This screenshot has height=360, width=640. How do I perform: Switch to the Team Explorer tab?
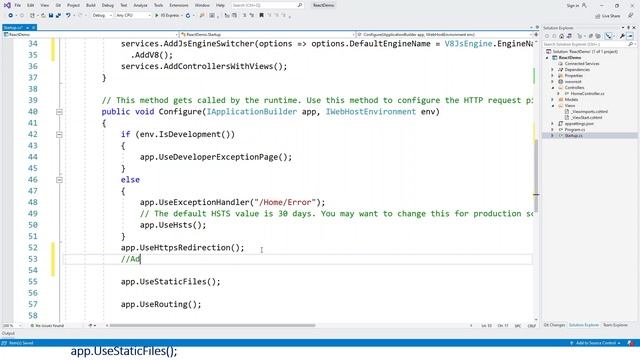[615, 325]
